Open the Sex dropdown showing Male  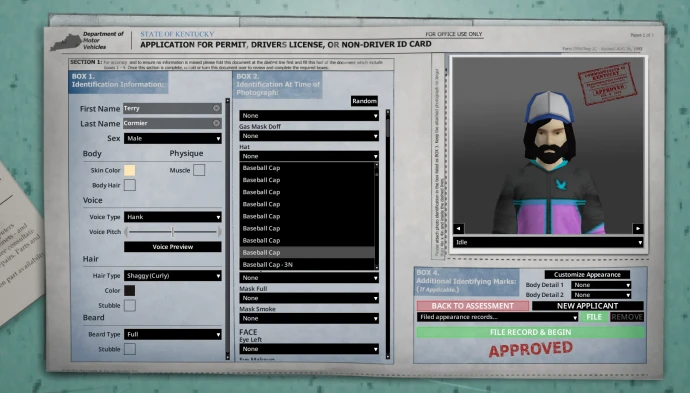172,138
